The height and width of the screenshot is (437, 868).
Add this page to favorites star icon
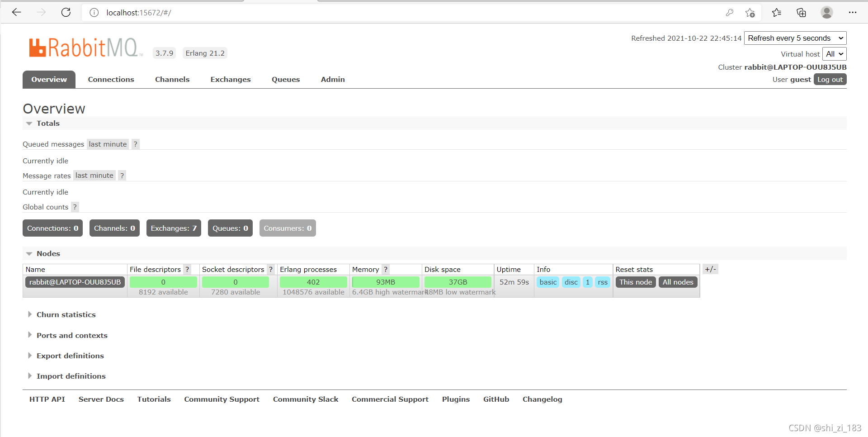coord(750,13)
